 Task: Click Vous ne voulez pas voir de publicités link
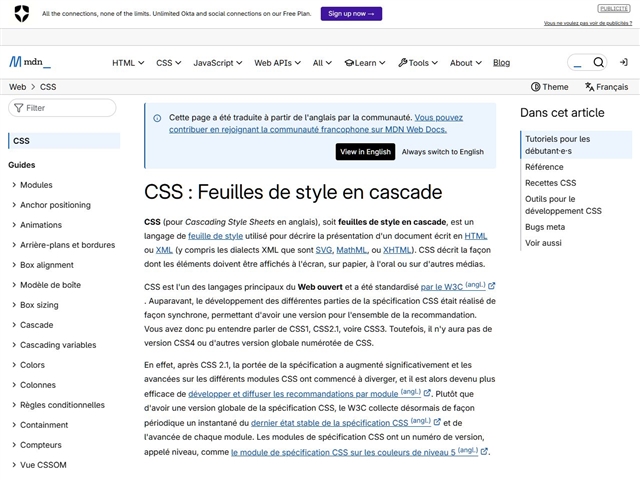[588, 23]
